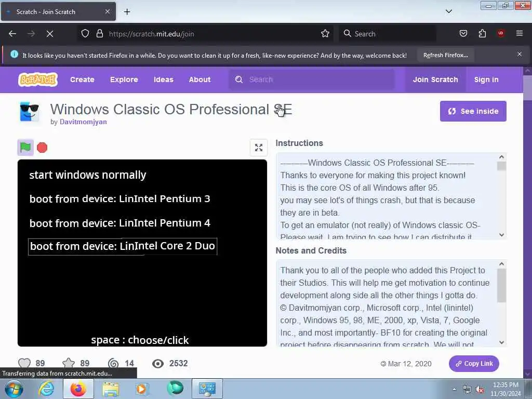
Task: Bookmark this page with the star icon
Action: point(325,34)
